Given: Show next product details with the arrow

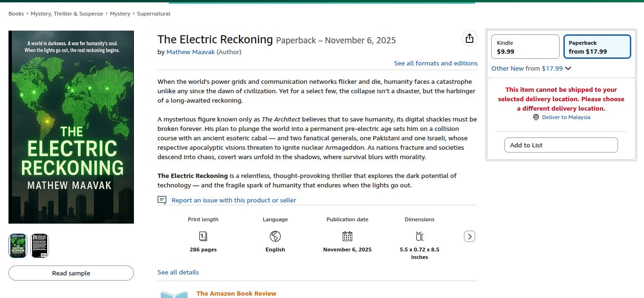Looking at the screenshot, I should tap(470, 236).
